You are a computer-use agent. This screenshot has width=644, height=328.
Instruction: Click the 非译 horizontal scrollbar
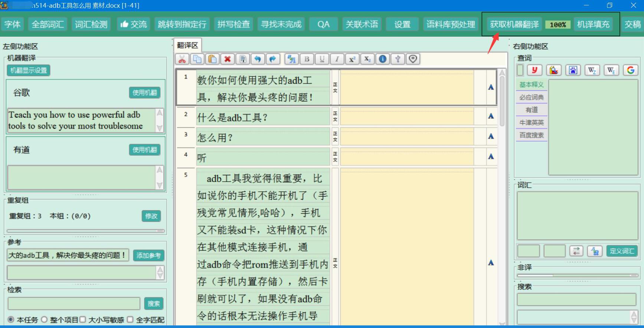[x=578, y=276]
